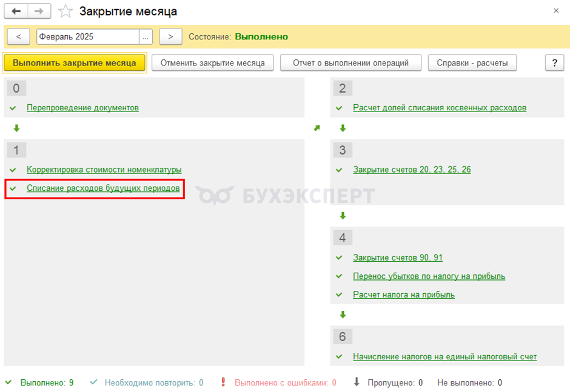Click checkmark next to Закрытие счетов 90, 91
Screen dimensions: 570x392
point(339,258)
